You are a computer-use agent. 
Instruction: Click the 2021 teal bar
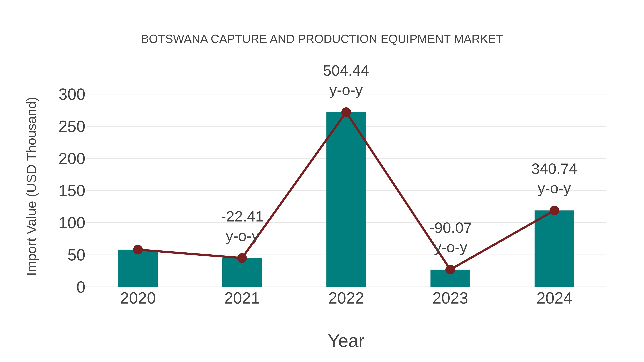(x=242, y=272)
